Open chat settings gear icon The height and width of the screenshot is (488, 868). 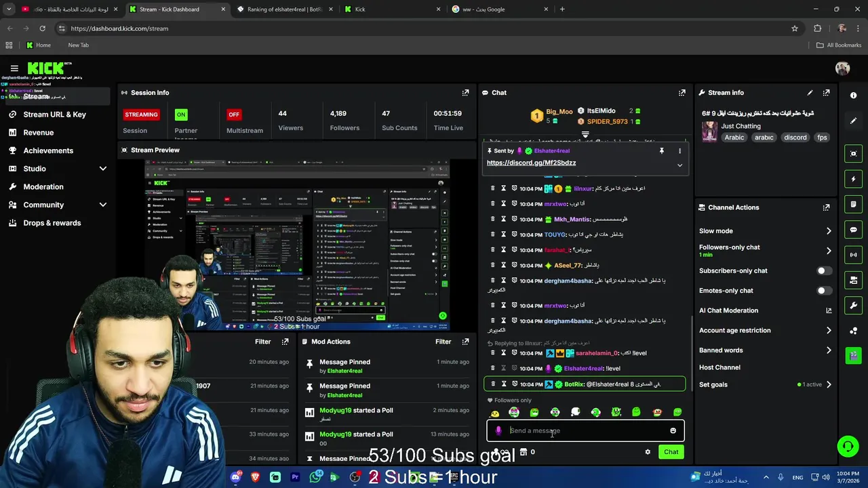pyautogui.click(x=648, y=452)
